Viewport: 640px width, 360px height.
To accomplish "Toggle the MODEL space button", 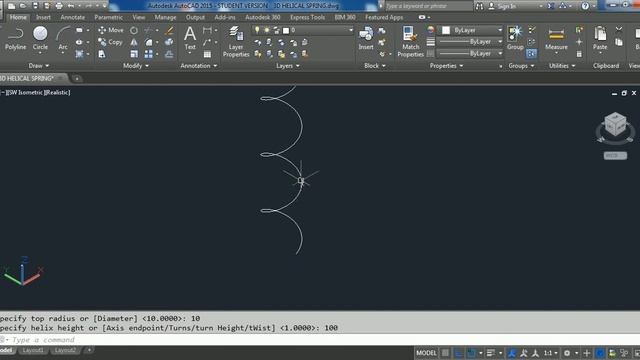I will [x=427, y=353].
